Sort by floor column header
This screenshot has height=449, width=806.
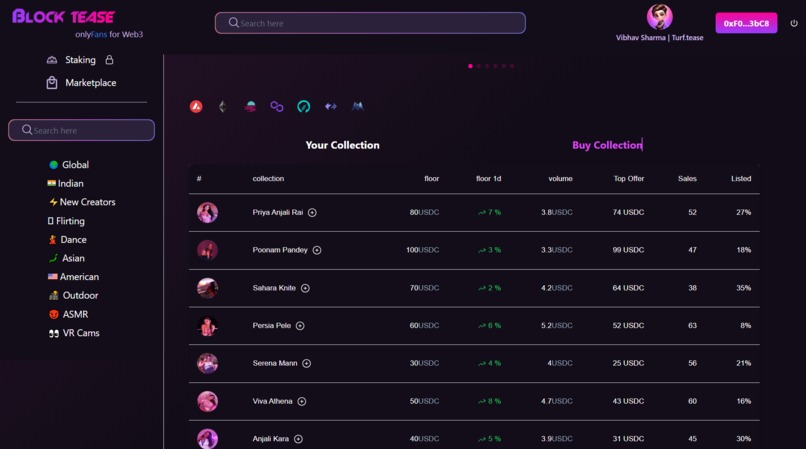click(431, 178)
